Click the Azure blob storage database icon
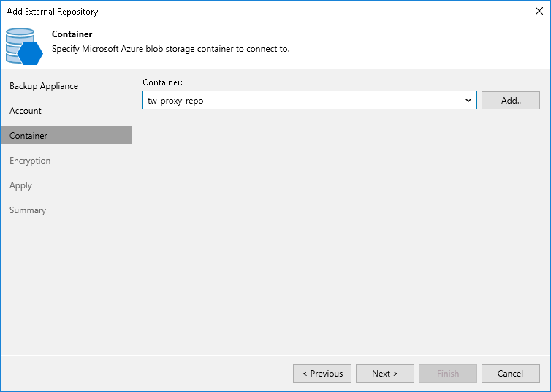551x392 pixels. pos(24,46)
